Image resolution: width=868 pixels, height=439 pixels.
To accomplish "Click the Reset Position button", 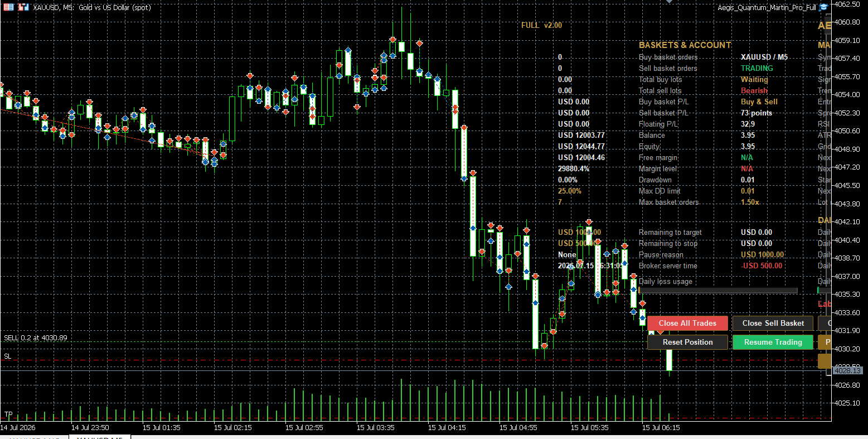I will tap(687, 342).
